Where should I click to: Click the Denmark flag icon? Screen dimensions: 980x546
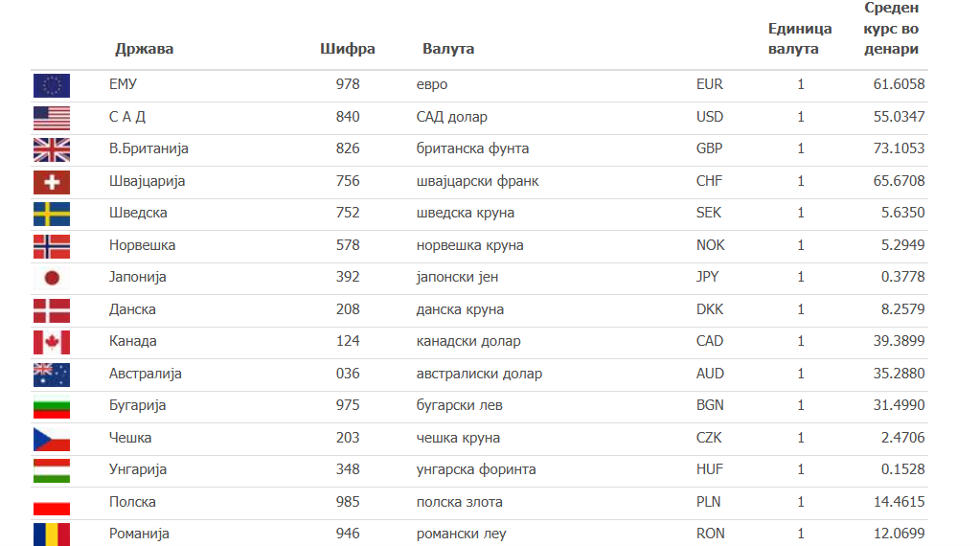click(52, 310)
